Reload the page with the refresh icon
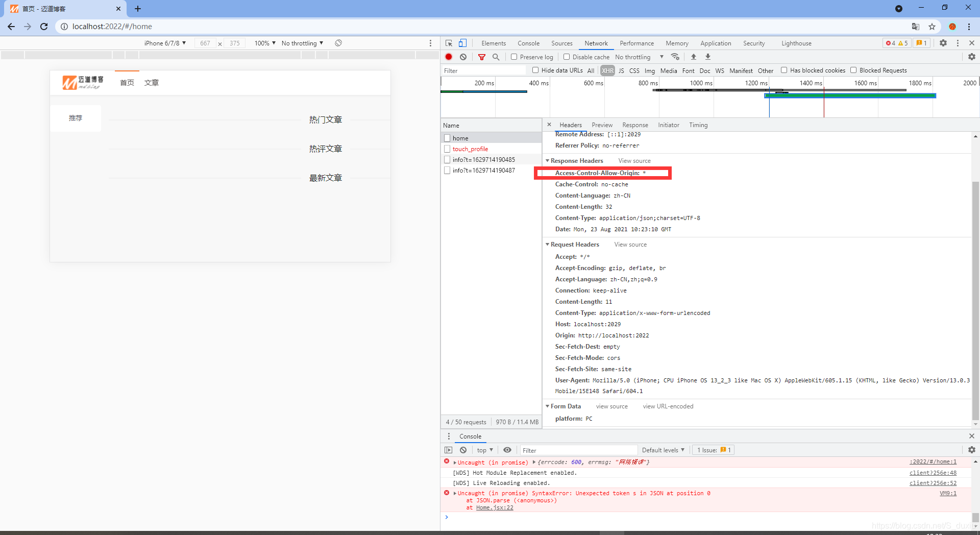980x535 pixels. click(x=44, y=27)
